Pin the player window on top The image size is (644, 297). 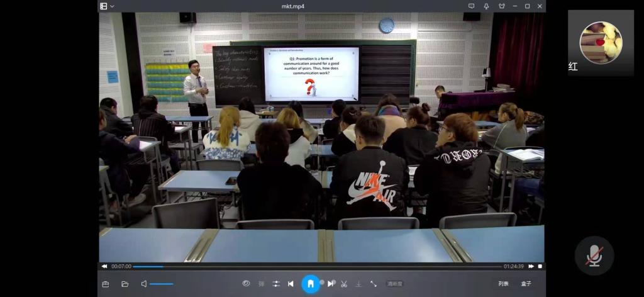486,6
